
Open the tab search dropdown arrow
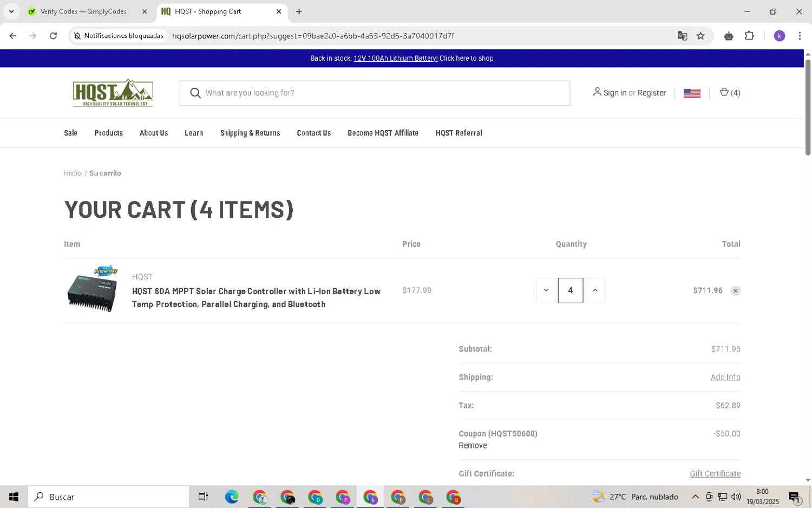pyautogui.click(x=11, y=11)
